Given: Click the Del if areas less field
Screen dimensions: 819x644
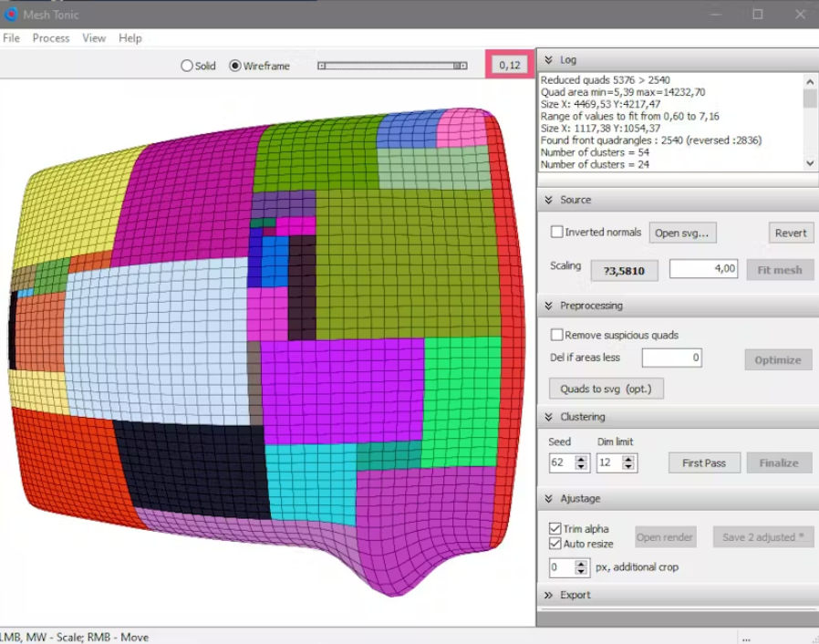Looking at the screenshot, I should (671, 358).
